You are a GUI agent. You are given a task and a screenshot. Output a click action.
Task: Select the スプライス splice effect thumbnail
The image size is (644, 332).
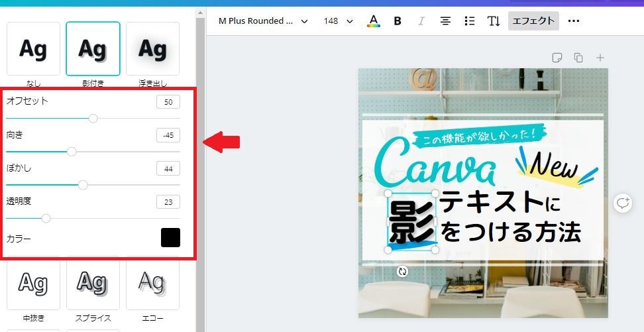coord(93,284)
